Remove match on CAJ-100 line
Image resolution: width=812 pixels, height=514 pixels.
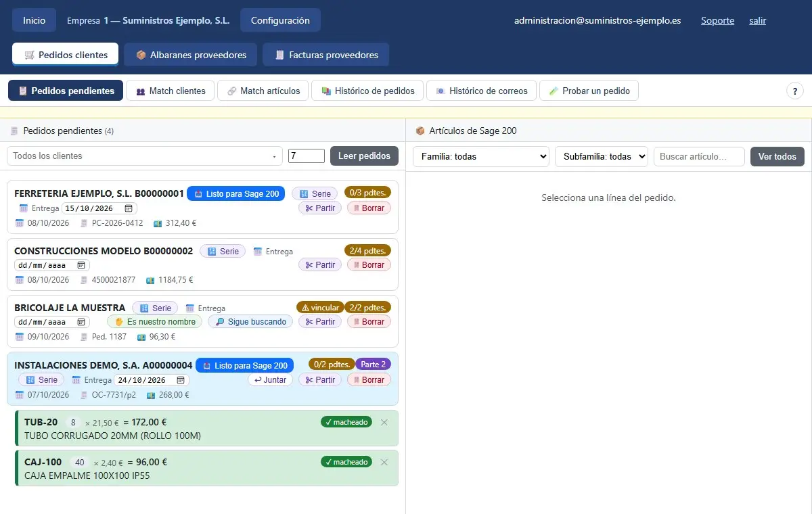click(384, 462)
